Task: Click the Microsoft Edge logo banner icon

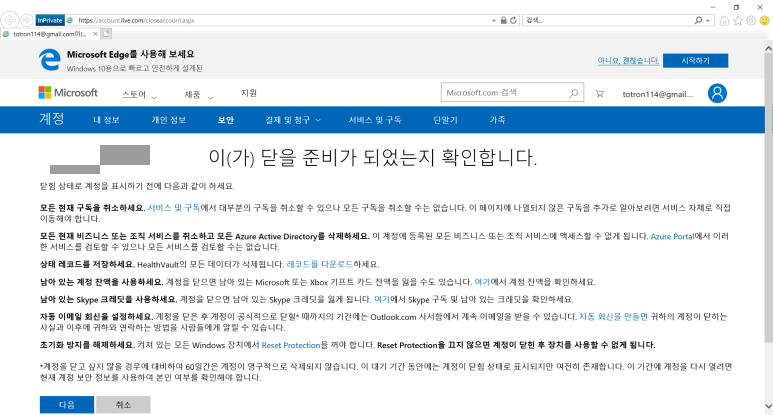Action: [49, 60]
